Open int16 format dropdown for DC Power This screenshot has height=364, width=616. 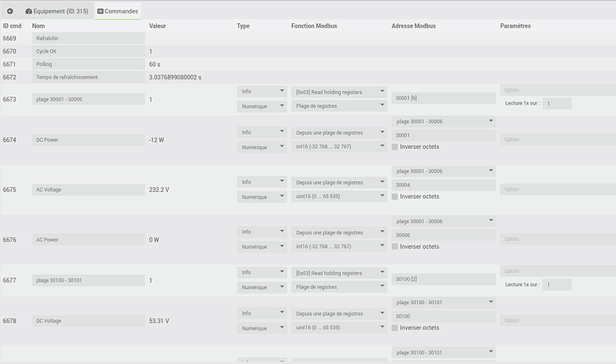(x=339, y=146)
